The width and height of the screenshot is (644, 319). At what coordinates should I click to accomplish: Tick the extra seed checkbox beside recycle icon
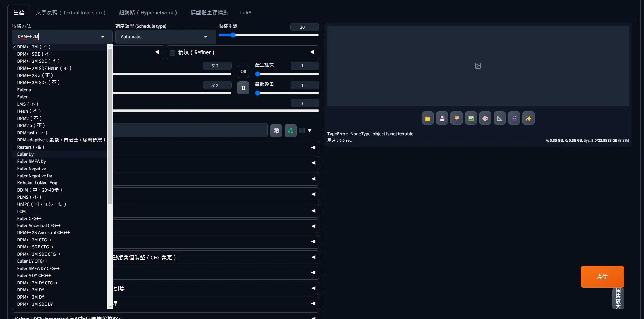302,131
